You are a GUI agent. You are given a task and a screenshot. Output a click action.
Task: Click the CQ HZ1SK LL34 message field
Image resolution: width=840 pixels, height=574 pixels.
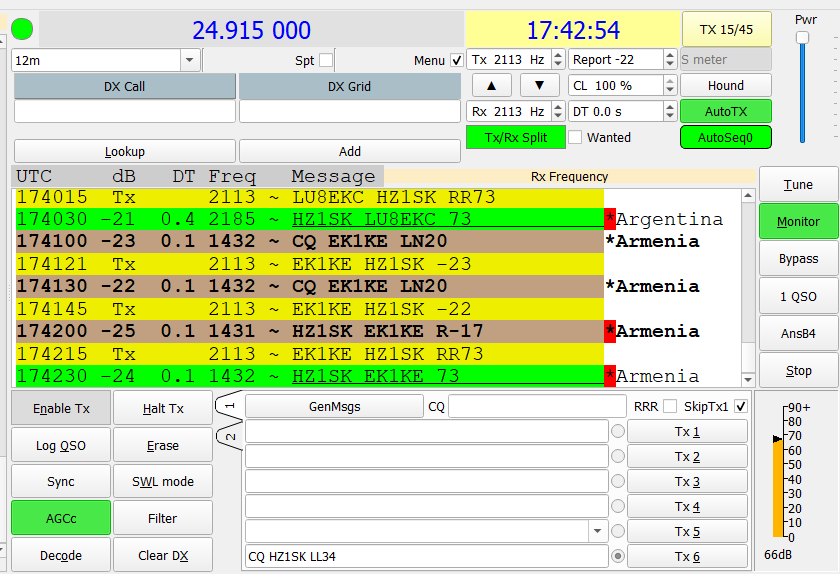click(427, 556)
